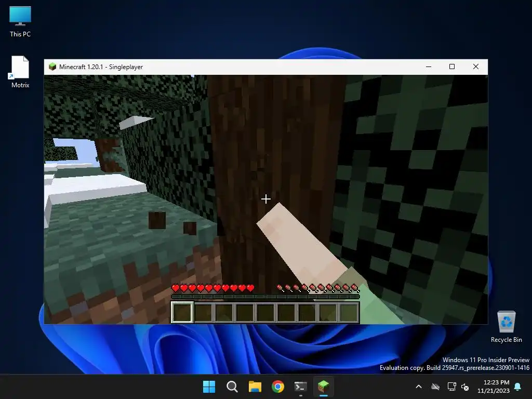Click the Minecraft taskbar icon
Screen dimensions: 532x399
coord(323,387)
